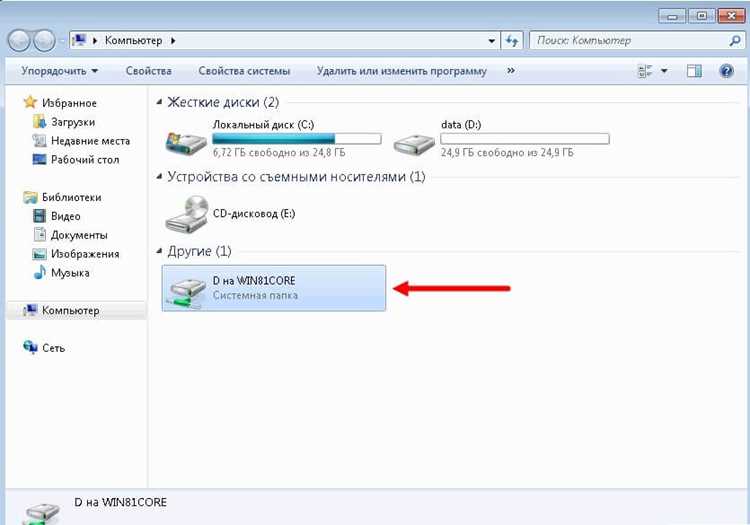The image size is (750, 525).
Task: Click 'D на WIN81CORE' text in details pane
Action: (x=121, y=503)
